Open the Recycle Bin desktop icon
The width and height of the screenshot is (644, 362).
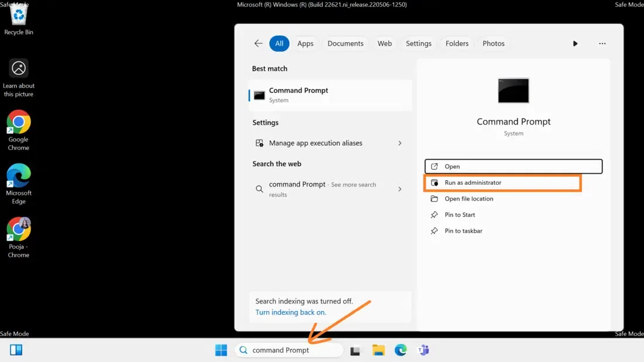pos(19,19)
